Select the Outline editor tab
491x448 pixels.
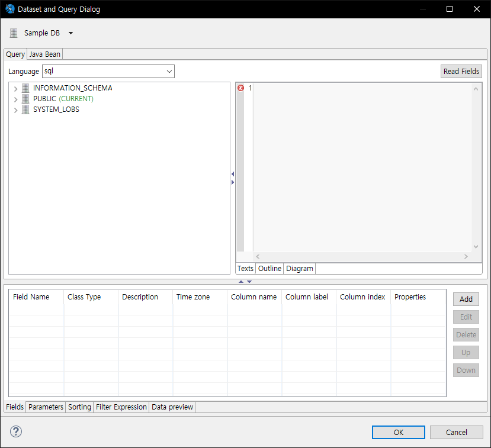coord(269,269)
